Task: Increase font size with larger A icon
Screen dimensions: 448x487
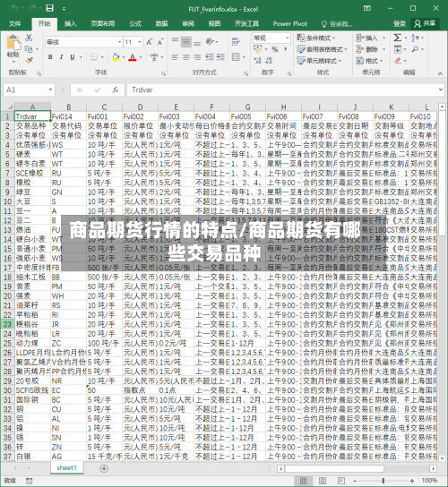Action: [x=150, y=42]
